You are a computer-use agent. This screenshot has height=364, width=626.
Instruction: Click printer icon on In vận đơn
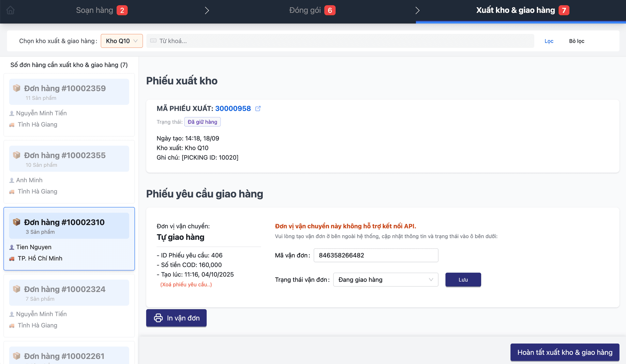tap(158, 318)
